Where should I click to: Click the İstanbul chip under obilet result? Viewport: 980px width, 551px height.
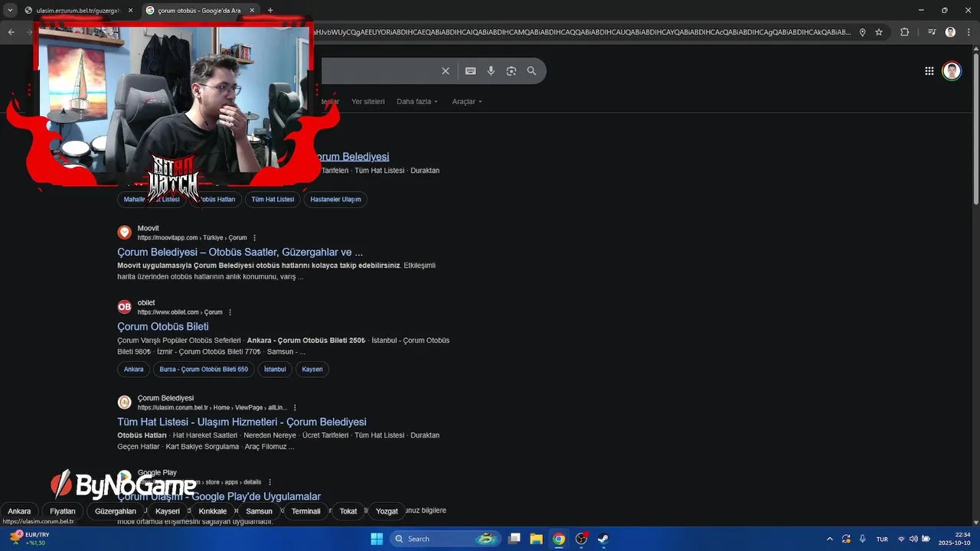point(275,370)
